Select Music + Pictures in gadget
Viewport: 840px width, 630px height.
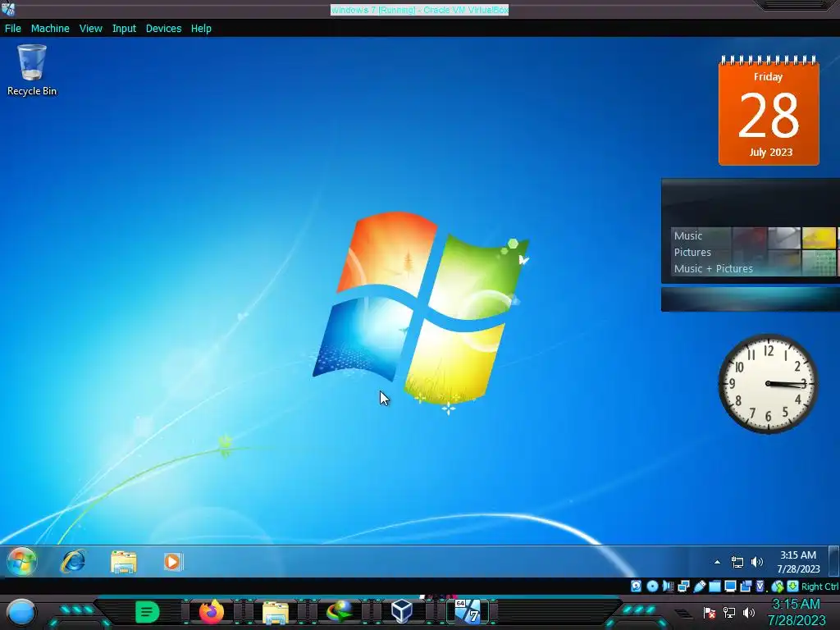[713, 269]
